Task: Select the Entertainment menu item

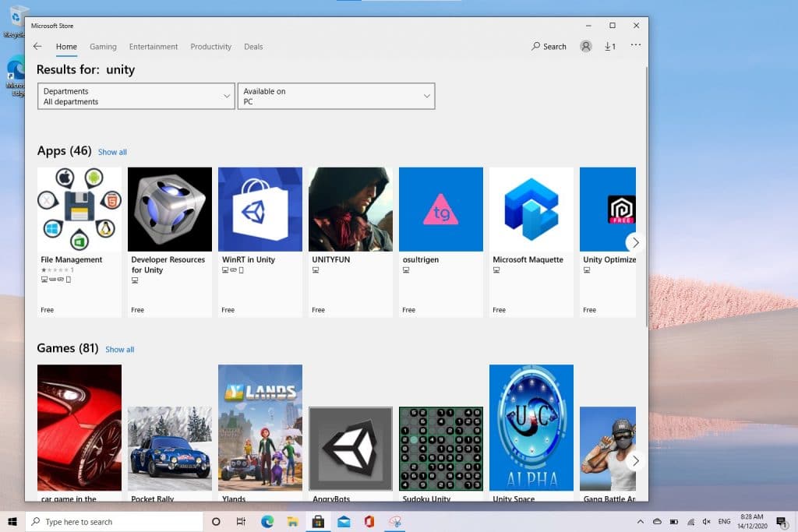Action: 153,47
